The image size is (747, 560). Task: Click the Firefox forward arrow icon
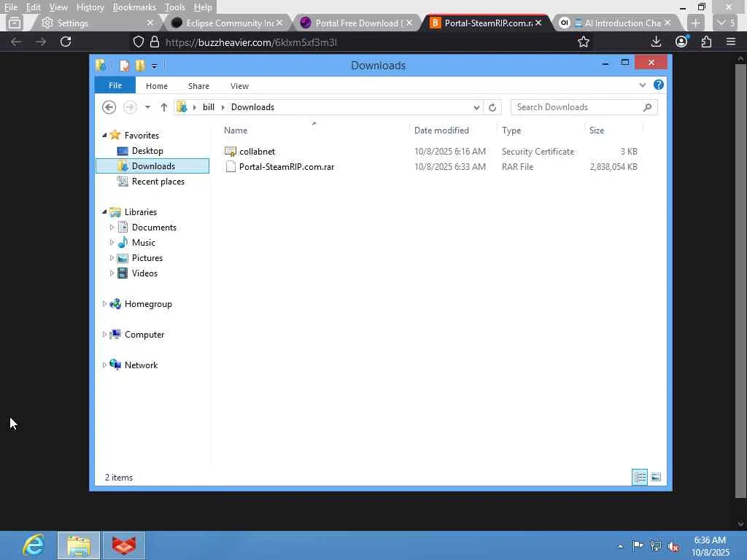tap(41, 42)
